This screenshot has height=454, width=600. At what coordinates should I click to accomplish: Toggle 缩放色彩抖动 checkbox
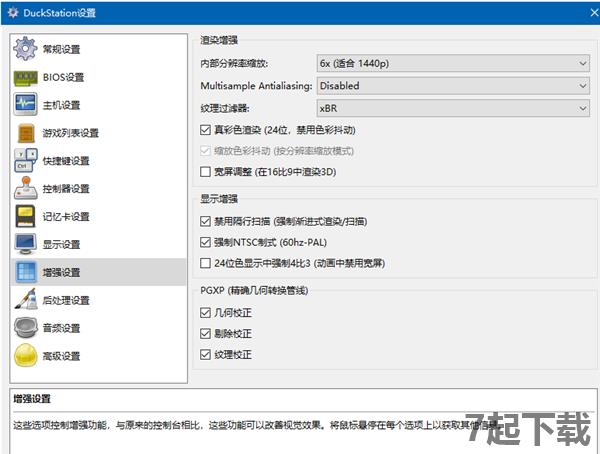[205, 151]
